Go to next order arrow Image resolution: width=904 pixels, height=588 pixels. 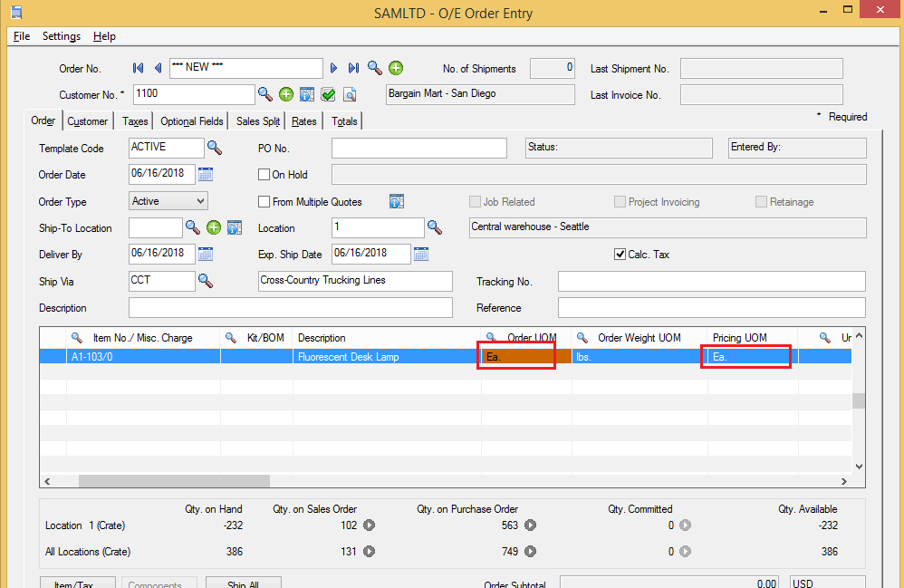click(334, 68)
